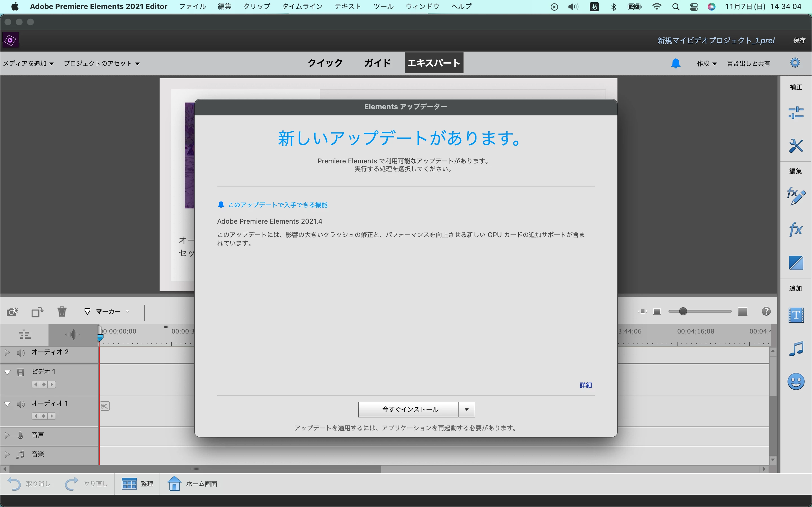Open the メディアを追加 dropdown
The width and height of the screenshot is (812, 507).
28,63
